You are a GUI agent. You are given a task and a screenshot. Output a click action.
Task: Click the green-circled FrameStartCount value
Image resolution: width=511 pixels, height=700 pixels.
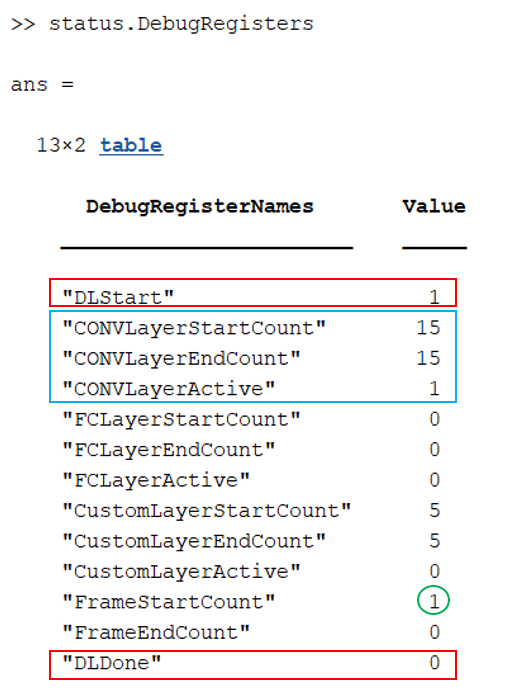tap(433, 600)
